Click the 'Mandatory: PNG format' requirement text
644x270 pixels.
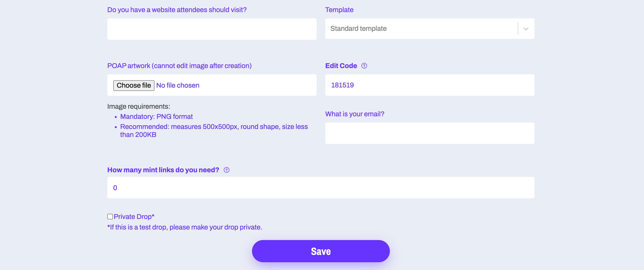(156, 116)
